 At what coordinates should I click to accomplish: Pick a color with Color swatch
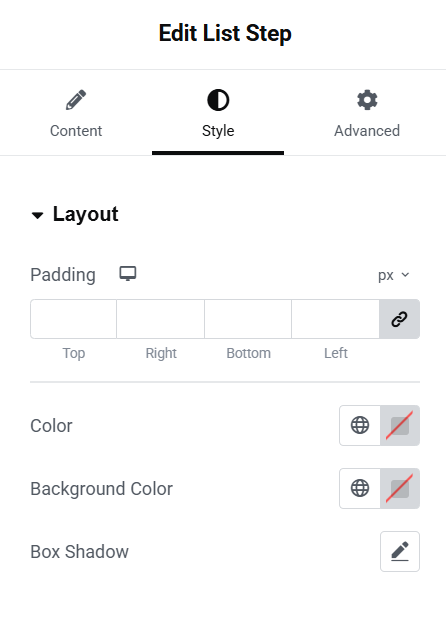click(x=400, y=425)
